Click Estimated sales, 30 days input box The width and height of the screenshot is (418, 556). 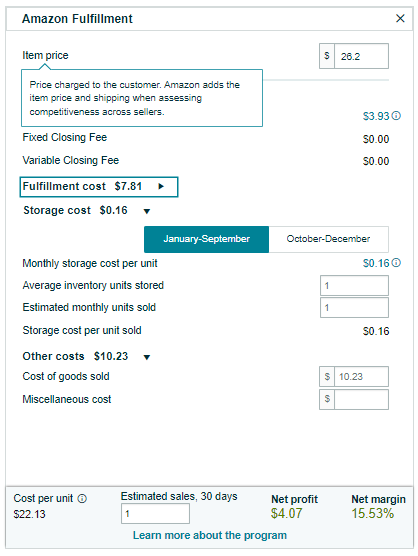(155, 513)
